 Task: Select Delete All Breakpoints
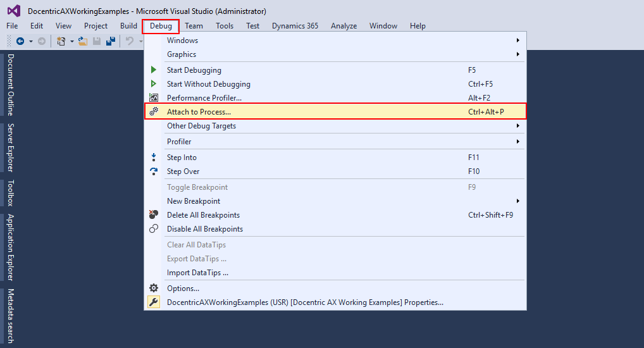point(335,215)
